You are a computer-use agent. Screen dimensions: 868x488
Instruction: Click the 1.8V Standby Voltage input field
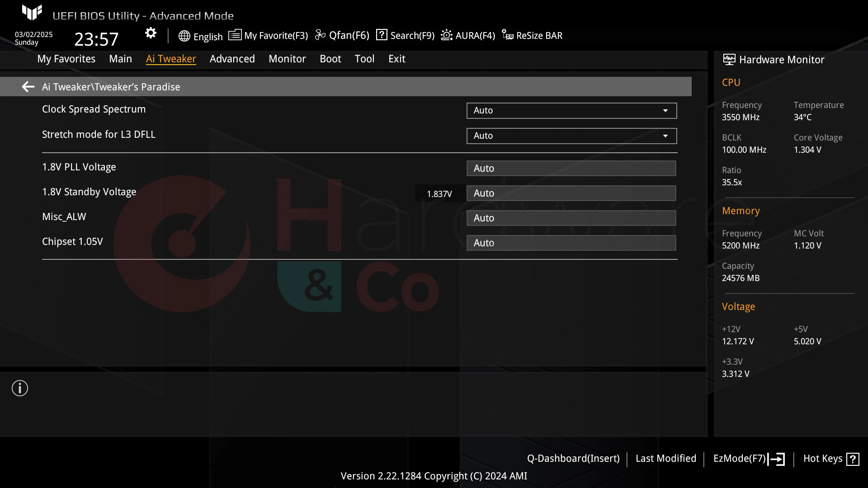(571, 193)
